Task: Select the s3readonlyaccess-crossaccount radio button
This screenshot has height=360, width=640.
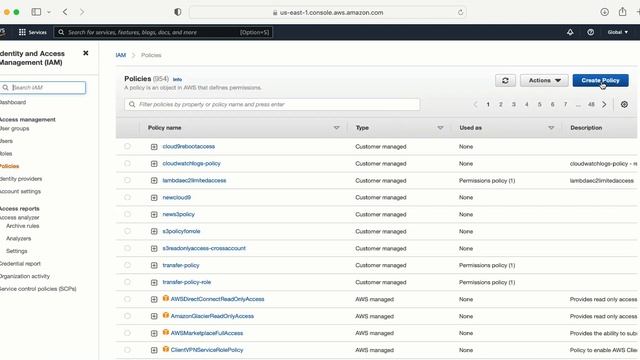Action: click(x=127, y=248)
